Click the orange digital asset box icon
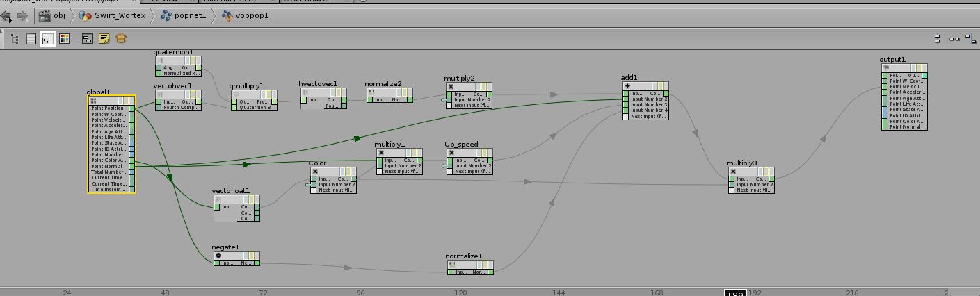Viewport: 980px width, 296px height. click(121, 39)
